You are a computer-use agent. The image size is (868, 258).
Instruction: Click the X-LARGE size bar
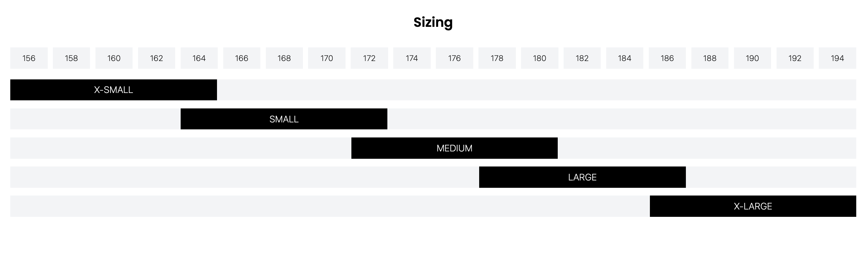coord(753,206)
